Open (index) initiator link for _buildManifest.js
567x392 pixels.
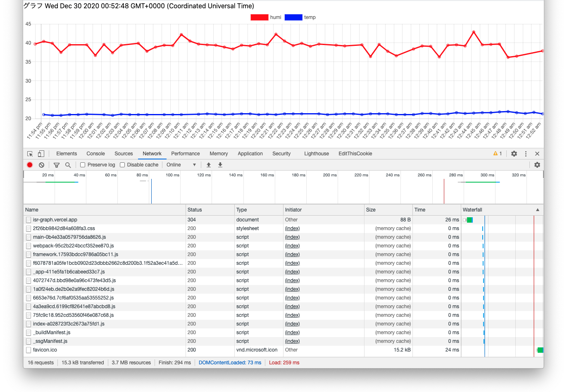292,333
